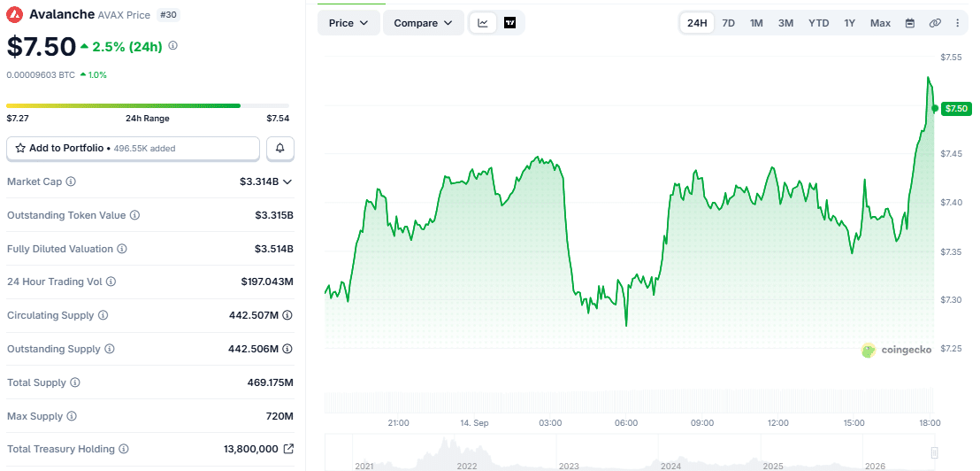Open chart more options menu
This screenshot has height=471, width=980.
[x=958, y=23]
